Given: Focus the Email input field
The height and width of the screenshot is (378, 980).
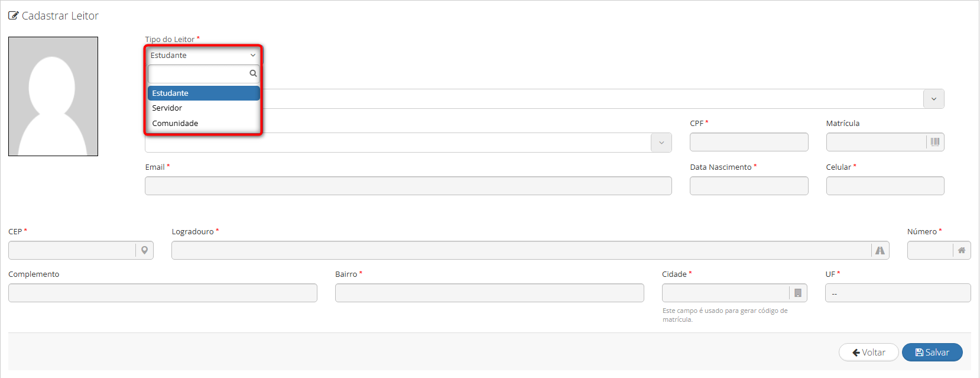Looking at the screenshot, I should [x=408, y=186].
